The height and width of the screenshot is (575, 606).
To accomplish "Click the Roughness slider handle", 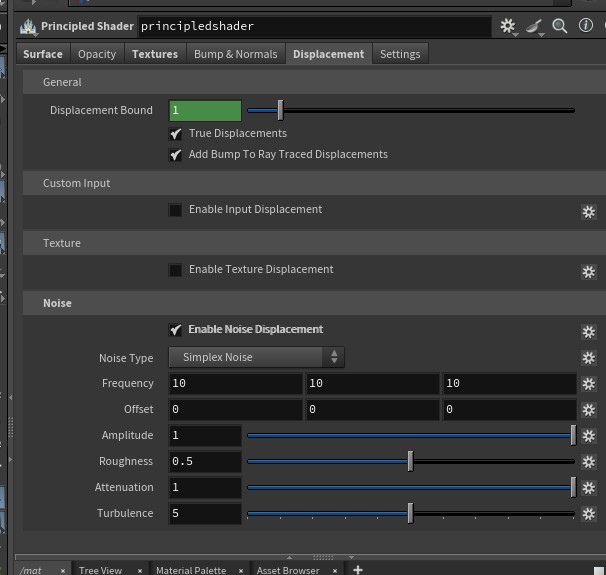I will coord(410,462).
